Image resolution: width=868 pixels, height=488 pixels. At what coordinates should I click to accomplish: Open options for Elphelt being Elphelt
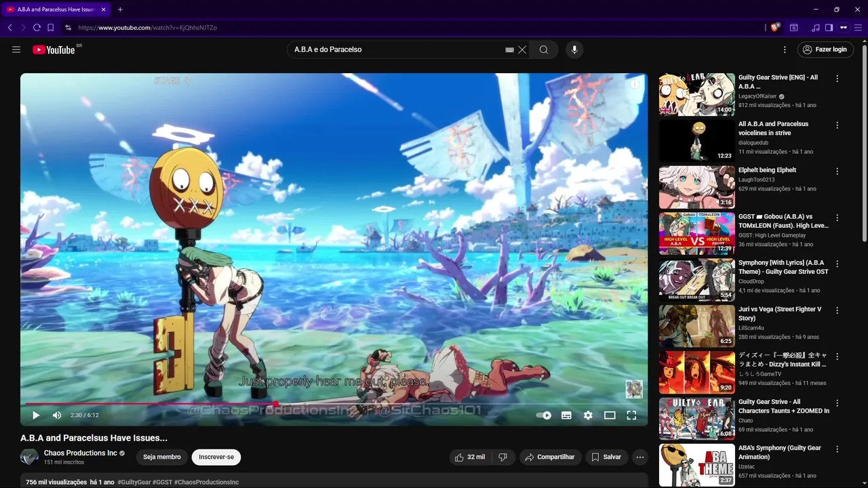click(837, 171)
